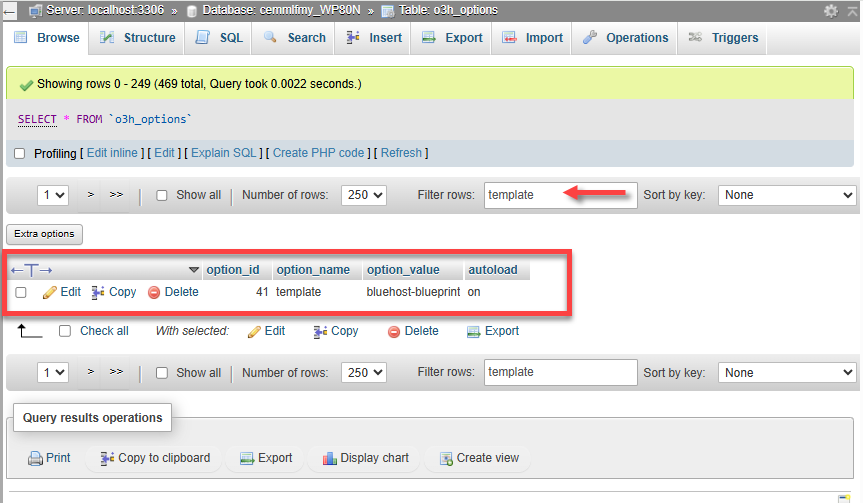This screenshot has height=503, width=863.
Task: Click the bluehost-blueprint value cell
Action: tap(413, 292)
